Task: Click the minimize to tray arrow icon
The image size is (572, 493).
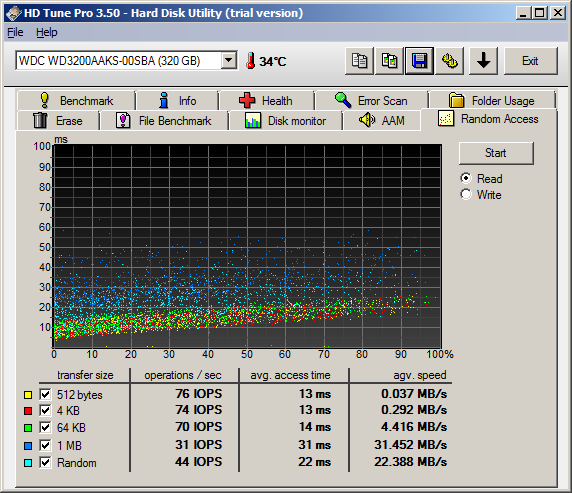Action: (483, 61)
